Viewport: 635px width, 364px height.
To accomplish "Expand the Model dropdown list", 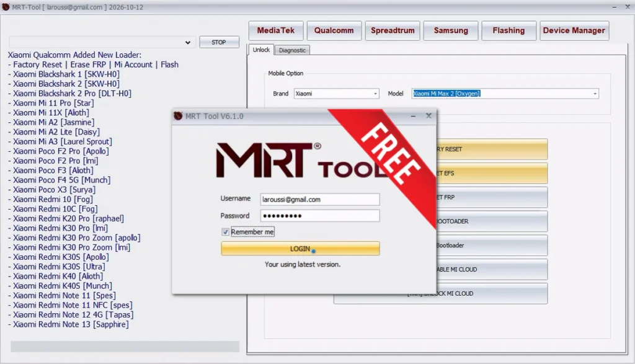I will point(595,94).
